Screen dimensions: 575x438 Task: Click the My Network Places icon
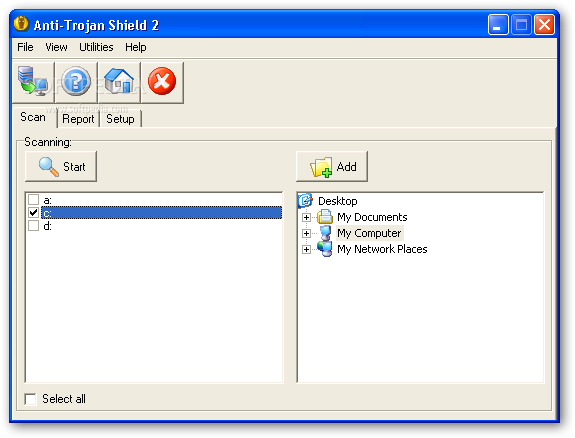(325, 249)
